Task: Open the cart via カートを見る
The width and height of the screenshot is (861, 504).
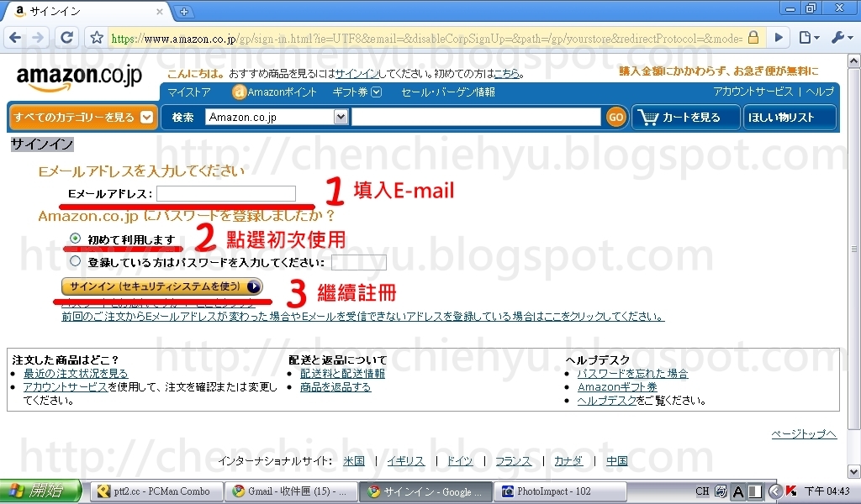Action: (x=684, y=118)
